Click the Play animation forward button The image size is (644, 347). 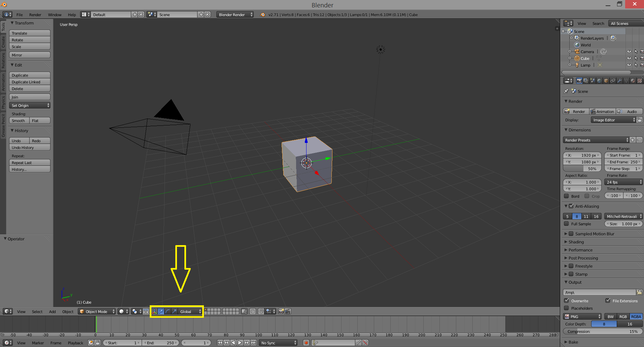pos(240,343)
